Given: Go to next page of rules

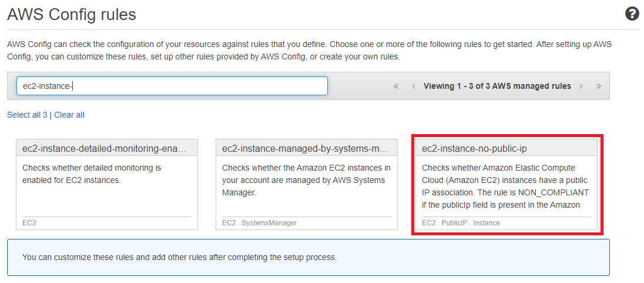Looking at the screenshot, I should click(x=581, y=86).
